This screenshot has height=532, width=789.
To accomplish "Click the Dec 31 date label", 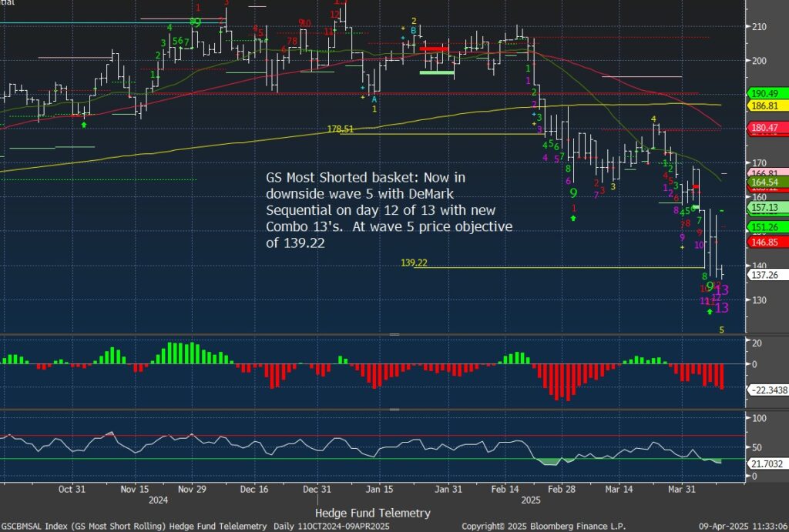I will point(317,489).
